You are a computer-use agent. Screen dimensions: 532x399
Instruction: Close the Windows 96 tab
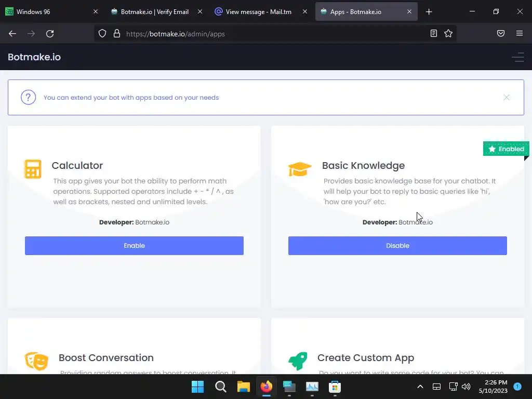tap(96, 12)
